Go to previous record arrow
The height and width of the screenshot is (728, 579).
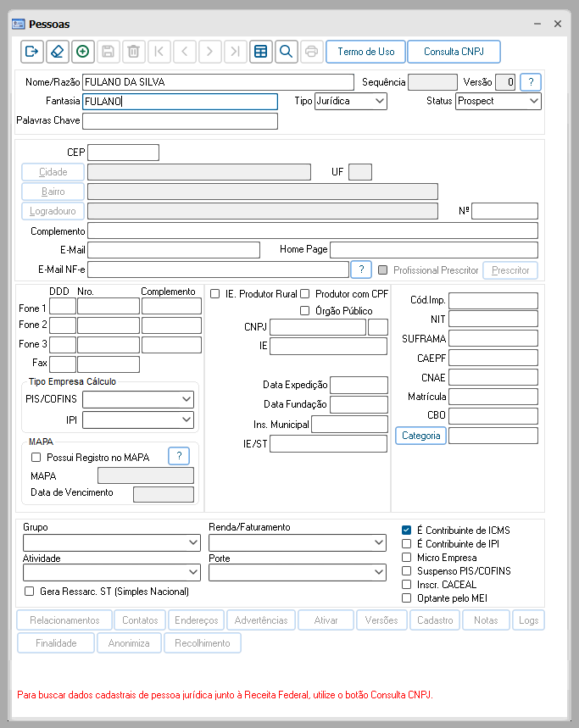pyautogui.click(x=184, y=51)
